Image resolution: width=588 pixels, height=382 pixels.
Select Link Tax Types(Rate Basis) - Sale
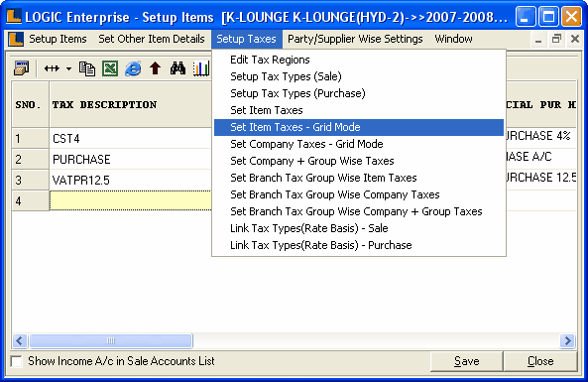tap(359, 228)
